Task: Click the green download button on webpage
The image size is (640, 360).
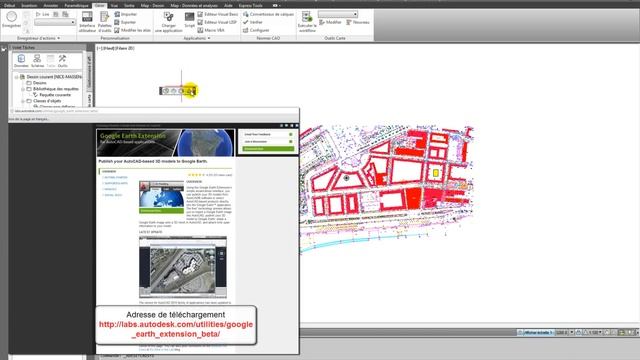Action: point(268,149)
